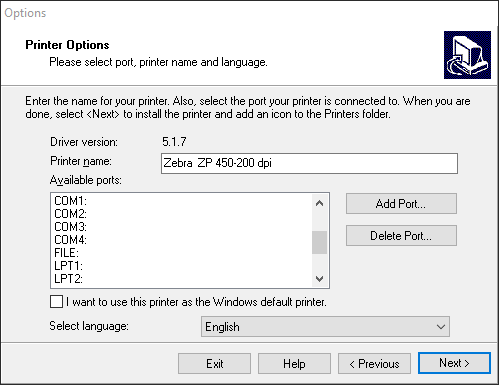The image size is (499, 385).
Task: Select the FILE: port
Action: [182, 253]
